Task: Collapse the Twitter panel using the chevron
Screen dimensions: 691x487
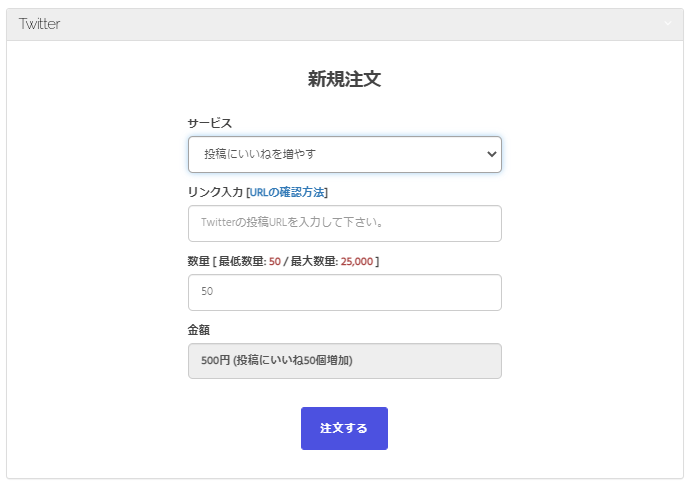Action: tap(668, 24)
